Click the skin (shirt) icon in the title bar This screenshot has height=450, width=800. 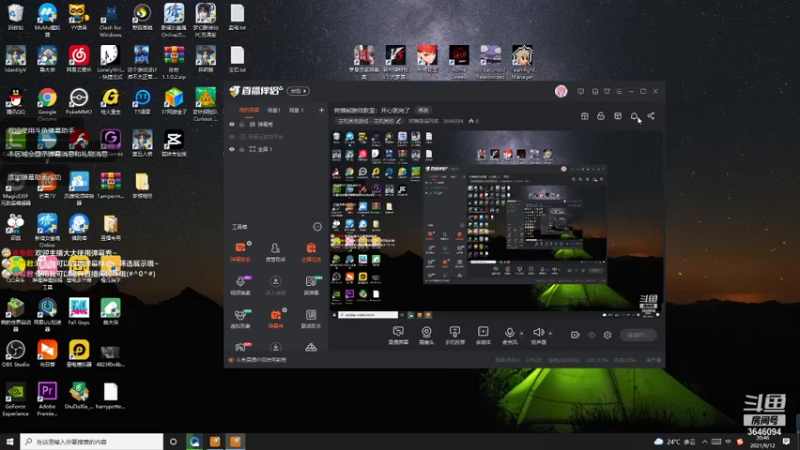607,91
